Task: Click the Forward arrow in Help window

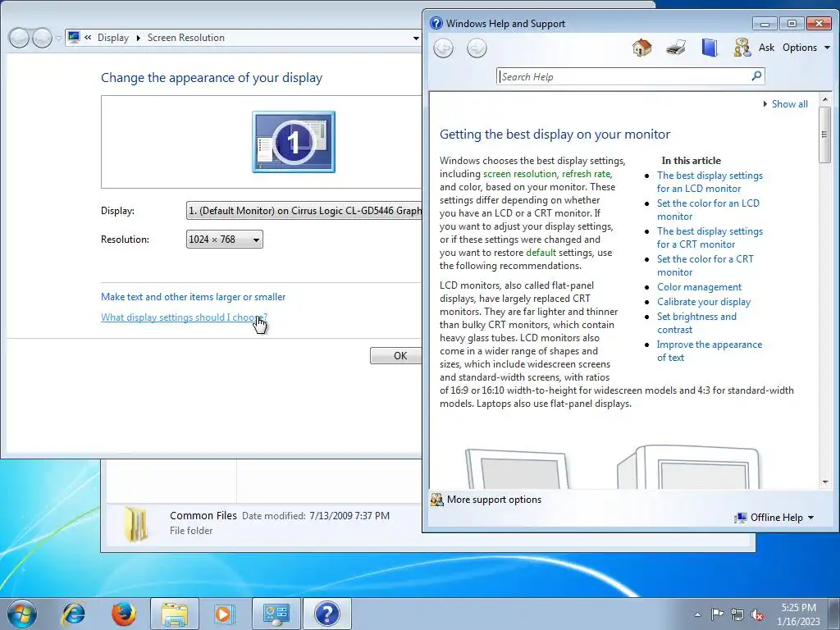Action: (x=477, y=48)
